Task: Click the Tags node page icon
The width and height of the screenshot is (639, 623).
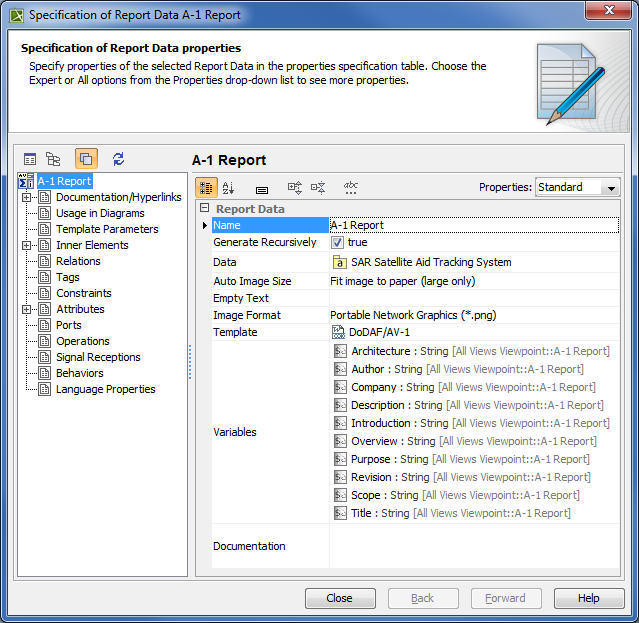Action: (x=44, y=277)
